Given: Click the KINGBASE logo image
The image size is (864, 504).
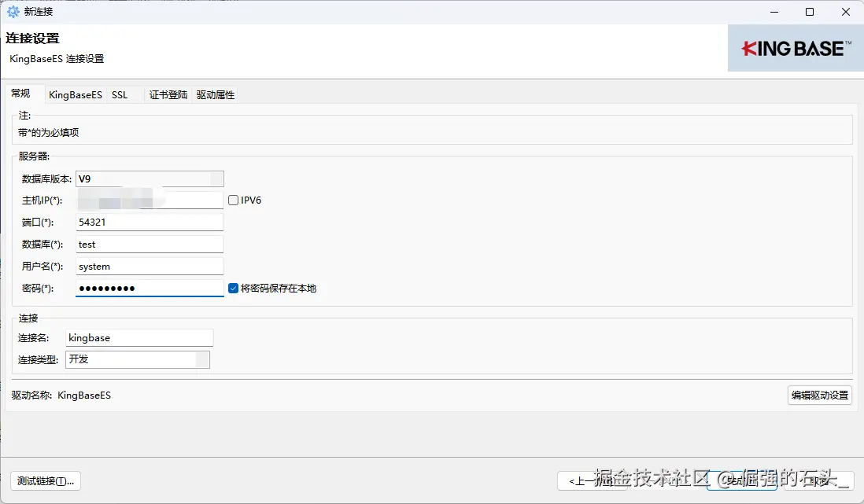Looking at the screenshot, I should [x=796, y=49].
